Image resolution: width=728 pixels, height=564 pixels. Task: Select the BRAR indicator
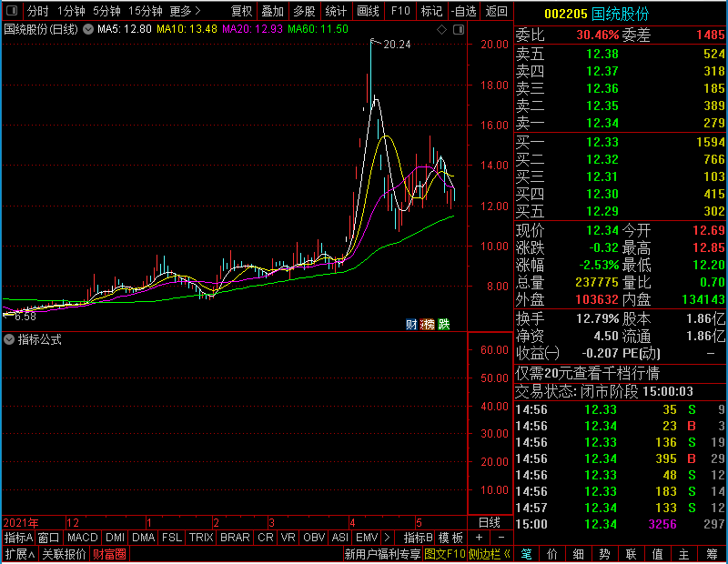(235, 538)
